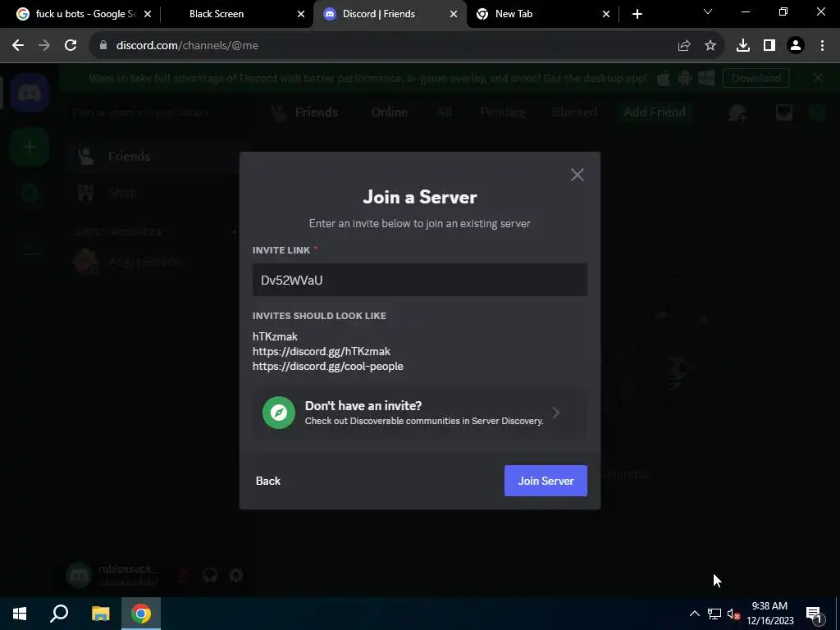840x630 pixels.
Task: Open the tab search dropdown arrow
Action: coord(708,11)
